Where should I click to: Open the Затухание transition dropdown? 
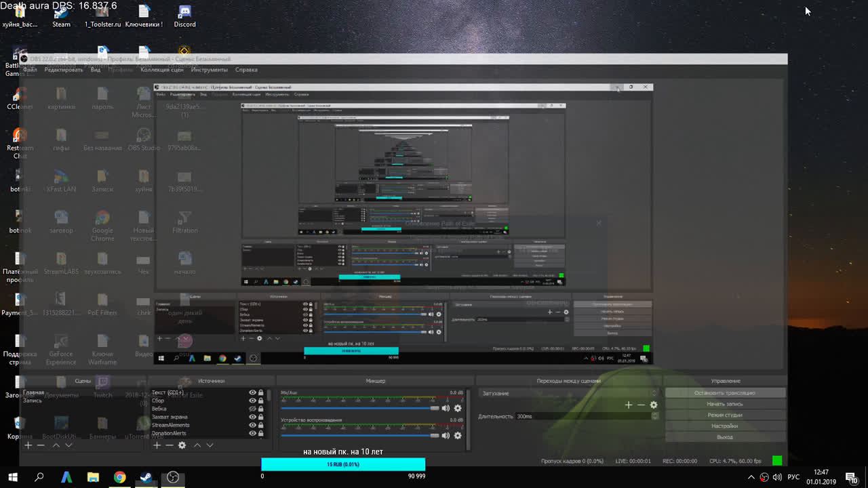(x=568, y=393)
